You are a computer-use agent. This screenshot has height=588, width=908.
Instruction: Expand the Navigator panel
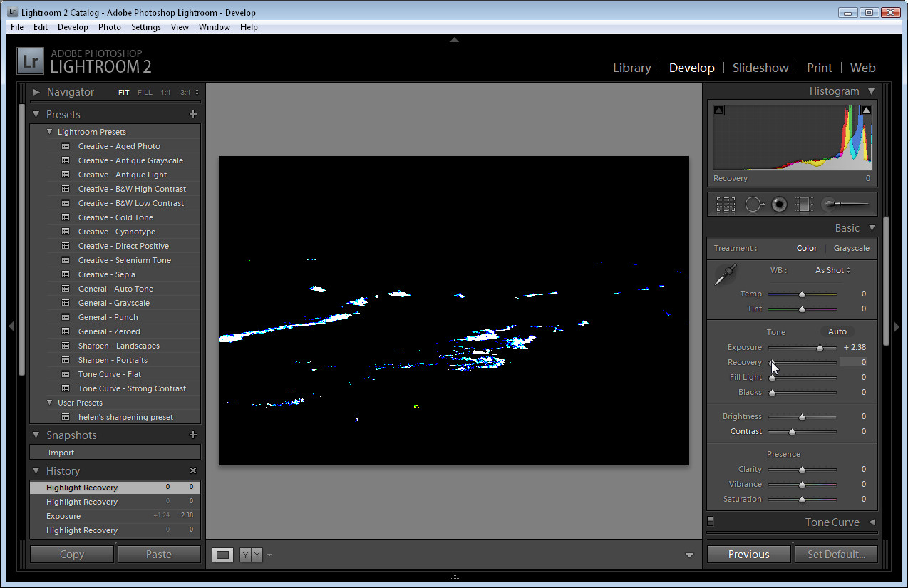point(36,92)
